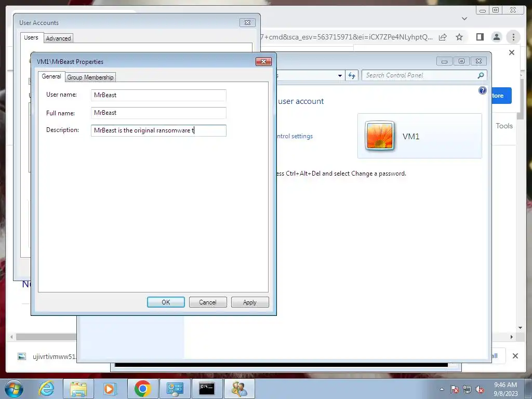Bookmark the page with Chrome's star icon
The image size is (532, 399).
click(459, 37)
